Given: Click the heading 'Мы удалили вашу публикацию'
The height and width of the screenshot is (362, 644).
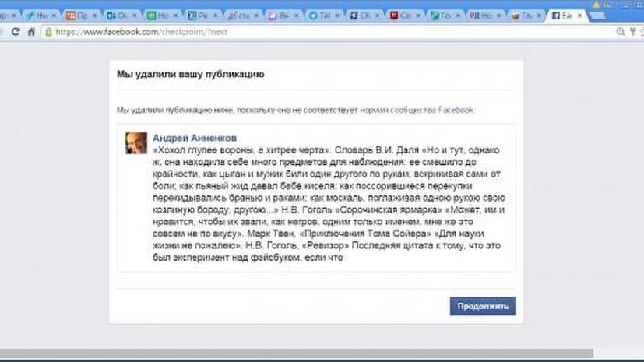Looking at the screenshot, I should coord(191,74).
